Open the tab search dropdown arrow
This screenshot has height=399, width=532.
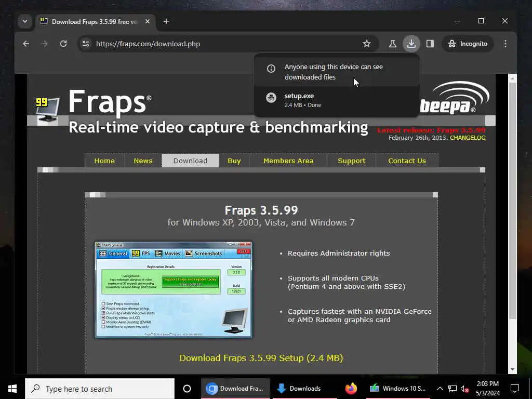(25, 21)
